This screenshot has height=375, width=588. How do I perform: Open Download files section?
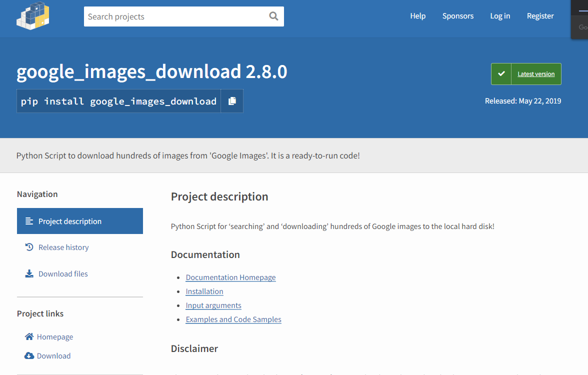pos(63,274)
